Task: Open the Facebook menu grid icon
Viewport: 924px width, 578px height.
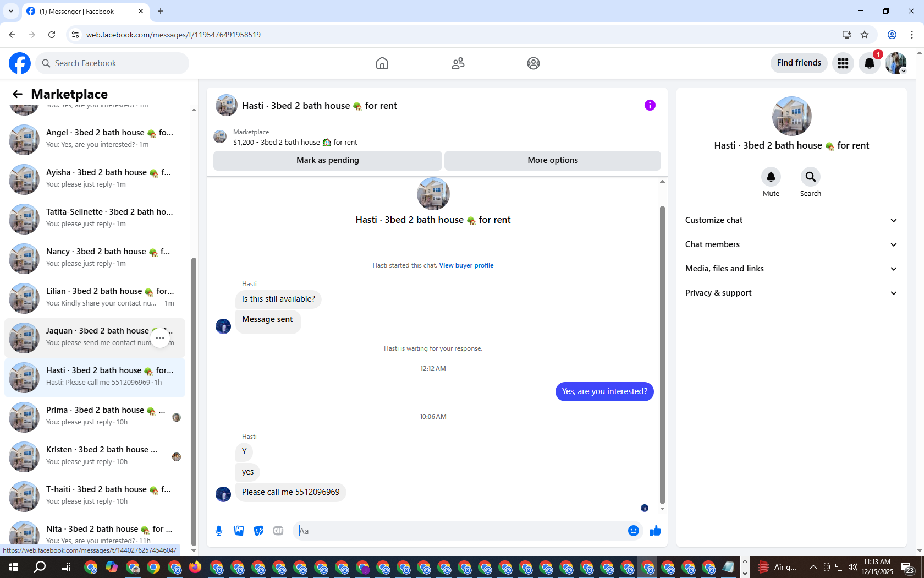Action: click(x=843, y=63)
